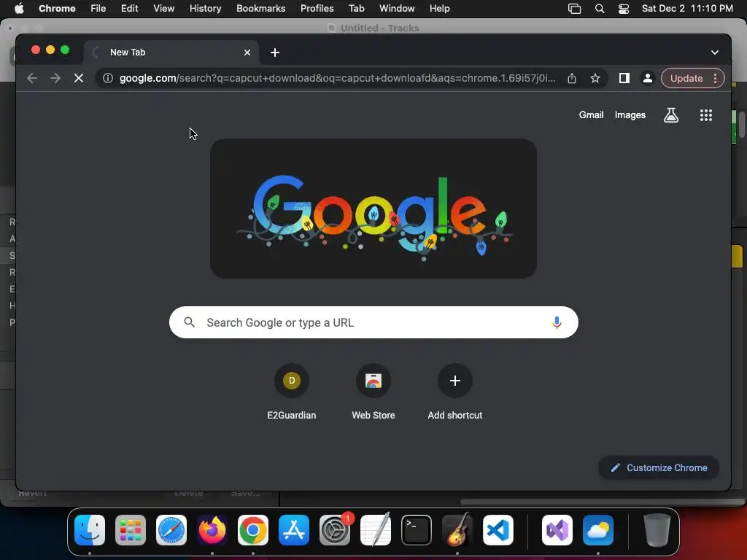This screenshot has height=560, width=747.
Task: Open System Preferences from the Dock
Action: pyautogui.click(x=335, y=530)
